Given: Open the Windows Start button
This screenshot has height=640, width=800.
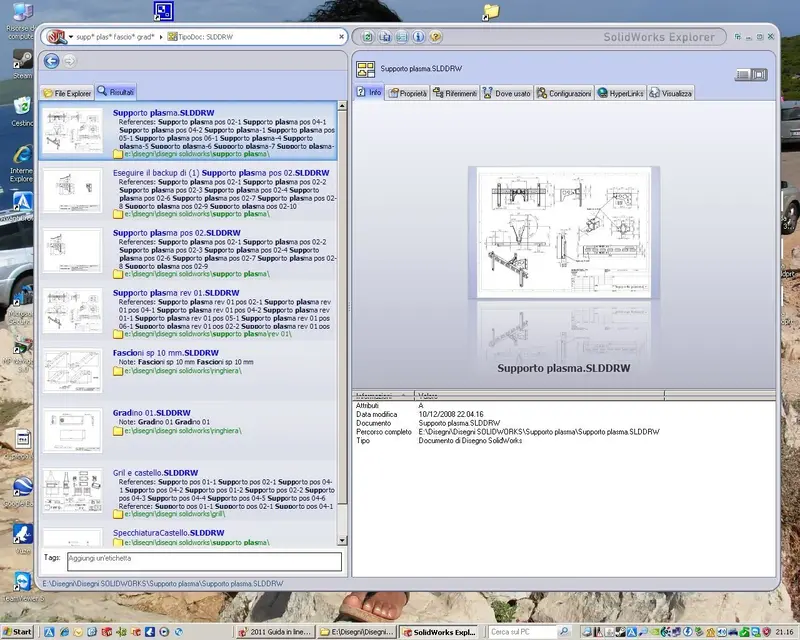Looking at the screenshot, I should pyautogui.click(x=17, y=632).
